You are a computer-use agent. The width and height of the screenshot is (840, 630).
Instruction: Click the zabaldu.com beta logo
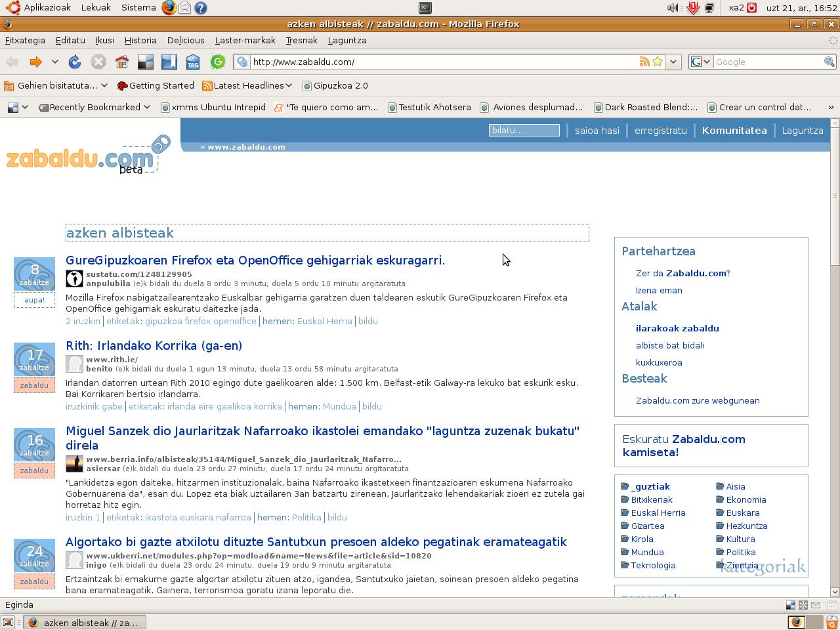[88, 156]
